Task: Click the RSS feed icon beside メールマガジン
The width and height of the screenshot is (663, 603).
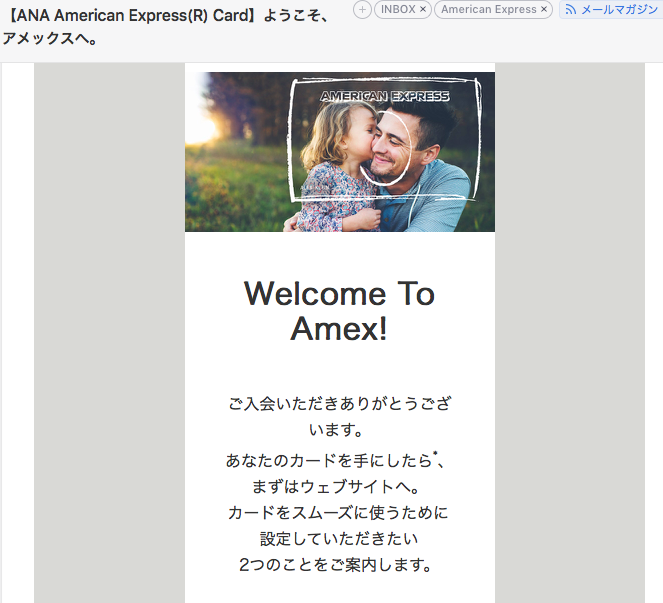Action: coord(570,9)
